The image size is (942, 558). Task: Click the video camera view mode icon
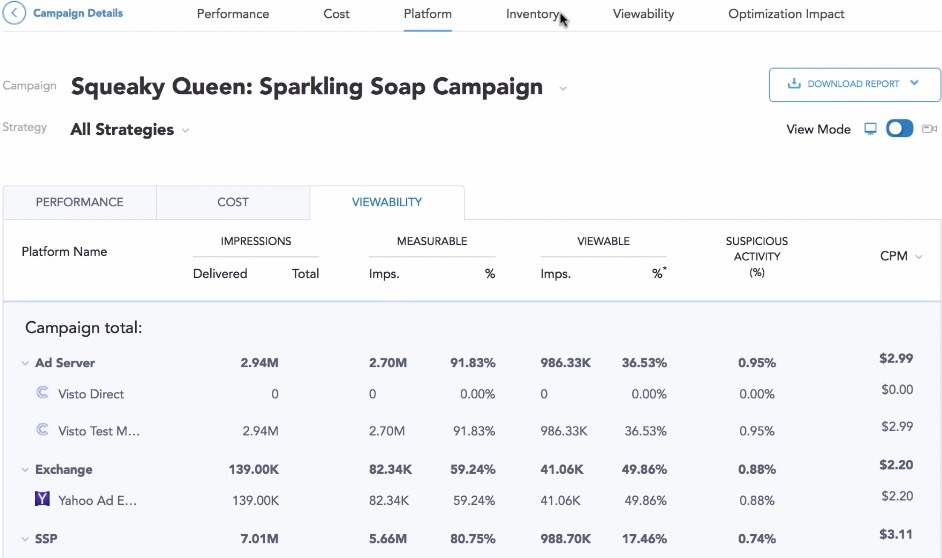coord(929,129)
